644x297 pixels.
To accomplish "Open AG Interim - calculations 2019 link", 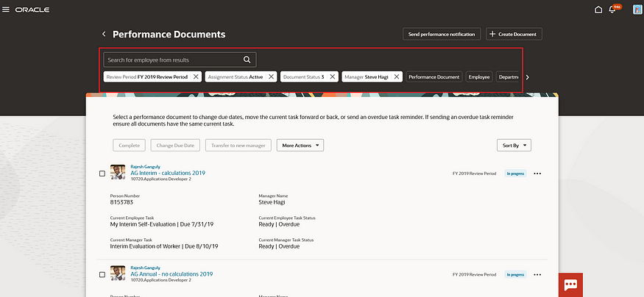I will 167,173.
